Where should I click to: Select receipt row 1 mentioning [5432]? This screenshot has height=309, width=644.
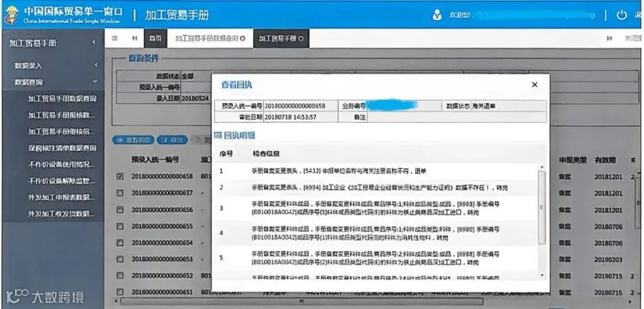pos(376,171)
